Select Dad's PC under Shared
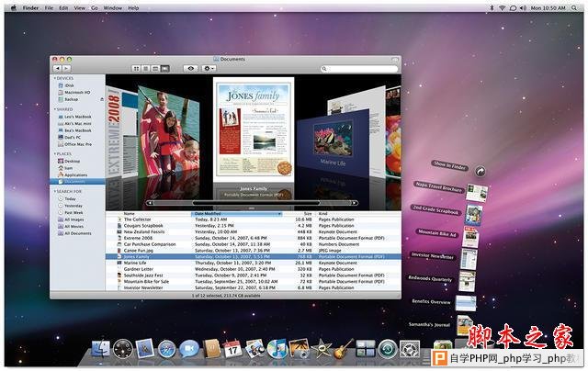This screenshot has height=371, width=588. (70, 137)
